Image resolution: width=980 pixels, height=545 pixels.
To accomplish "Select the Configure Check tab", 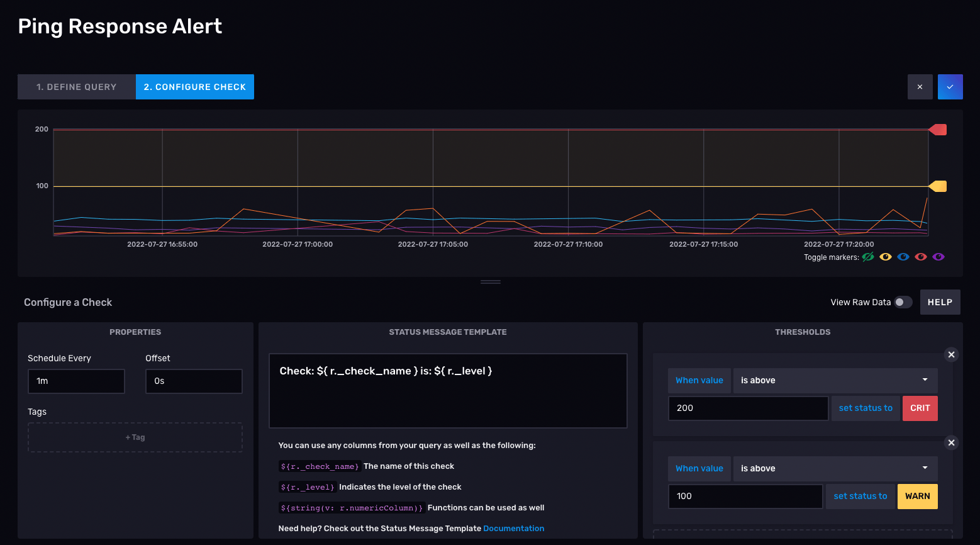I will [x=195, y=87].
